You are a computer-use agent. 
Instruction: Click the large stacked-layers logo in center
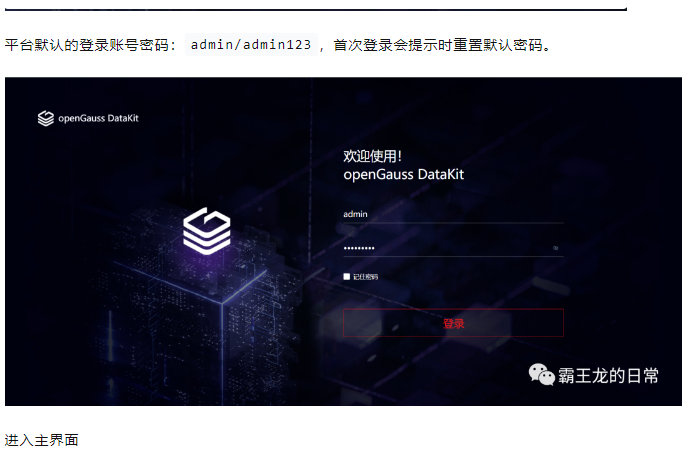207,231
